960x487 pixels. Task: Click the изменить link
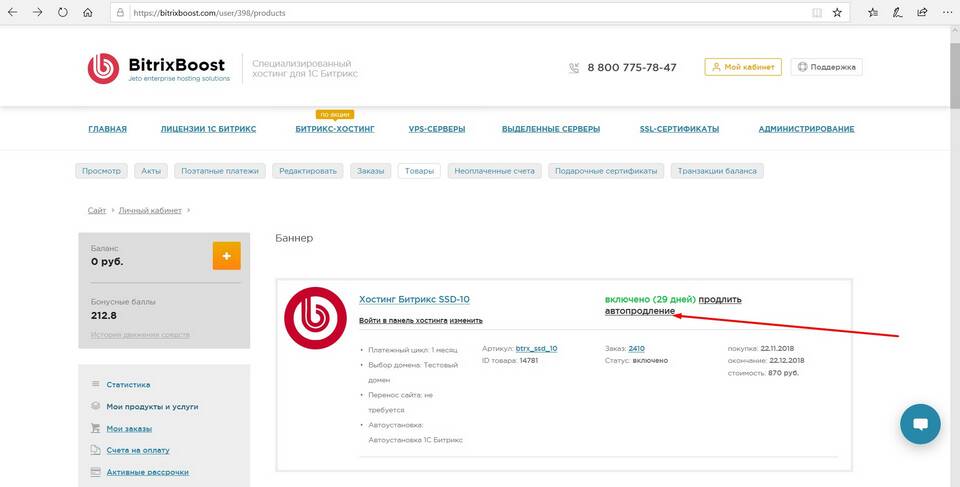pyautogui.click(x=466, y=320)
